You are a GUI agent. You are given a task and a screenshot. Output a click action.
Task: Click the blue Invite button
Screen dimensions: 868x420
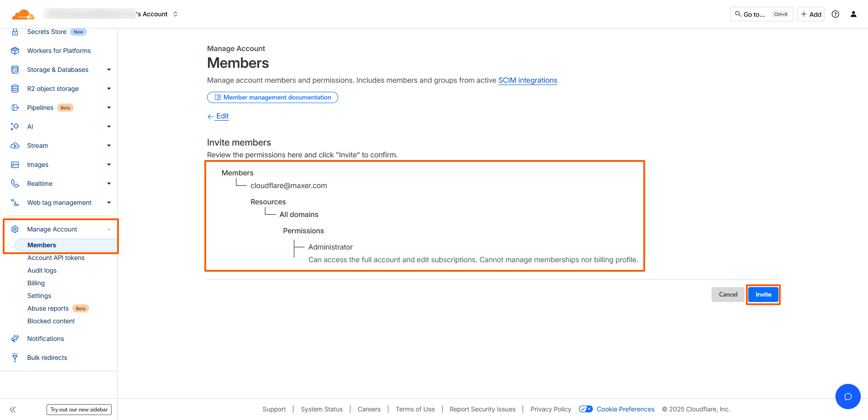click(763, 294)
